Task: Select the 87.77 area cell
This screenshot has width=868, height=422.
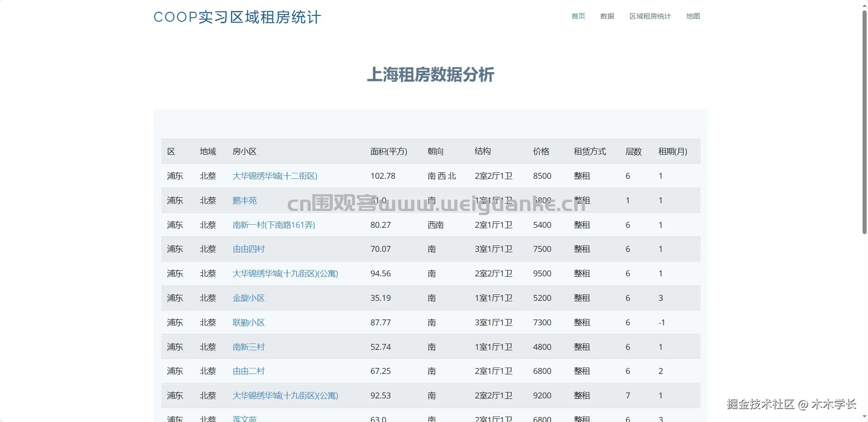Action: tap(380, 323)
